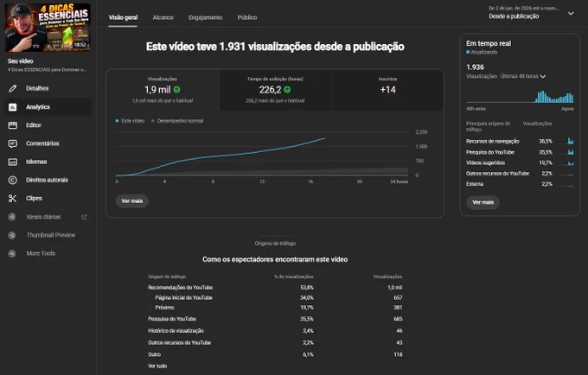Open Direitos autorais in the sidebar
Viewport: 588px width, 375px height.
pos(48,181)
